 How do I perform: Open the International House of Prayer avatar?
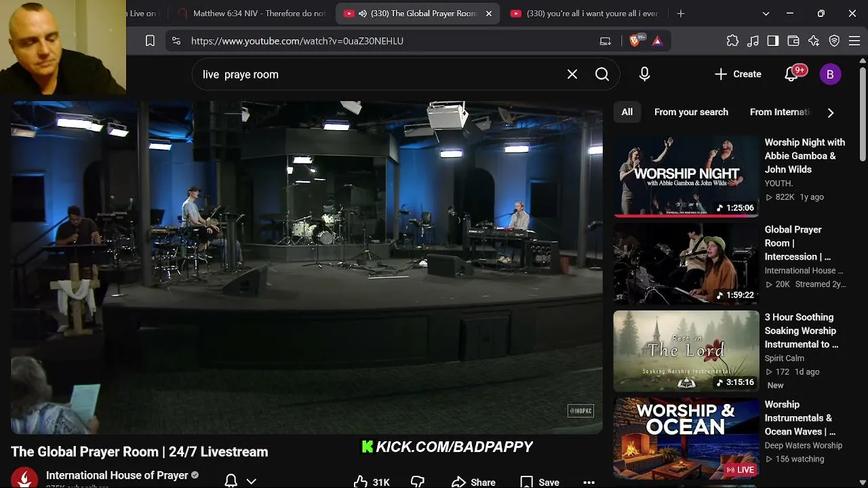click(x=24, y=479)
